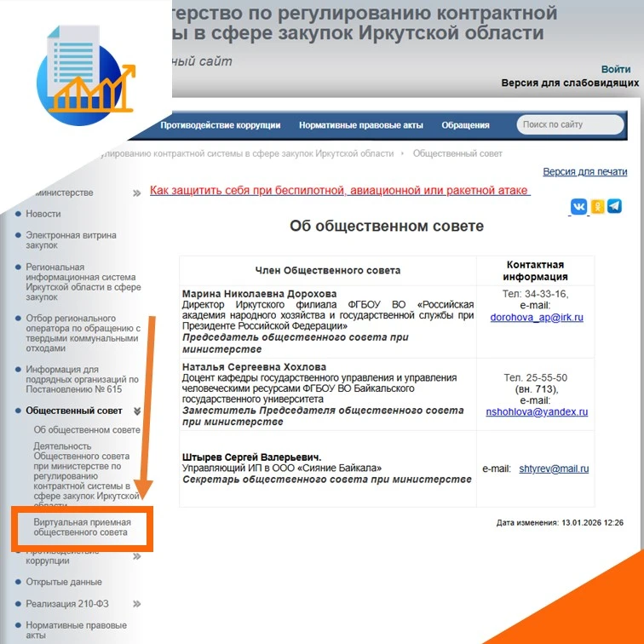Click the name Наталья Сергеевна Хохлова
This screenshot has width=644, height=644.
click(x=254, y=367)
